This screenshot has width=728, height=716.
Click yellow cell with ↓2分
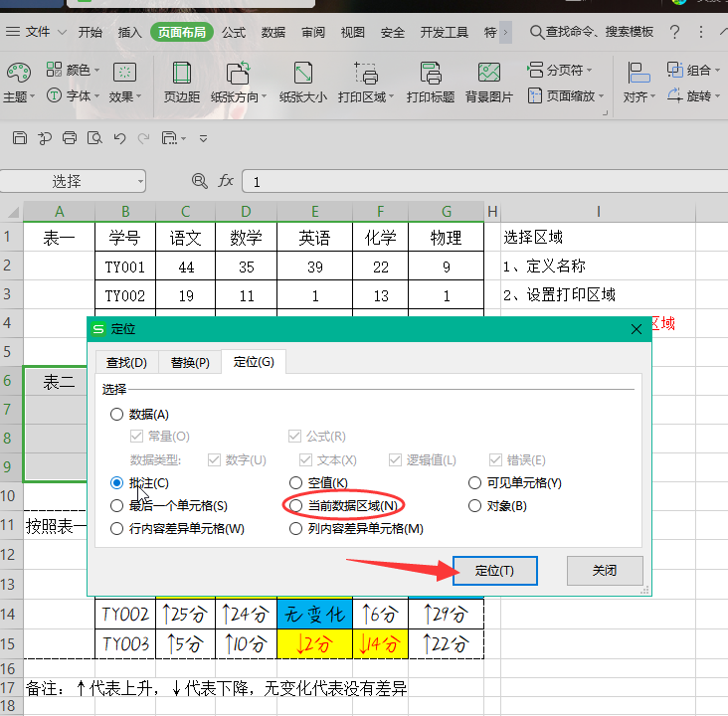[315, 644]
